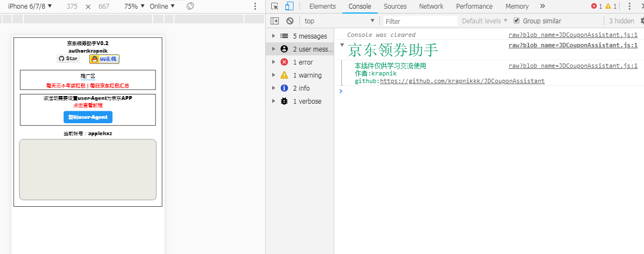The height and width of the screenshot is (254, 644).
Task: Click the red error count badge
Action: pyautogui.click(x=596, y=6)
